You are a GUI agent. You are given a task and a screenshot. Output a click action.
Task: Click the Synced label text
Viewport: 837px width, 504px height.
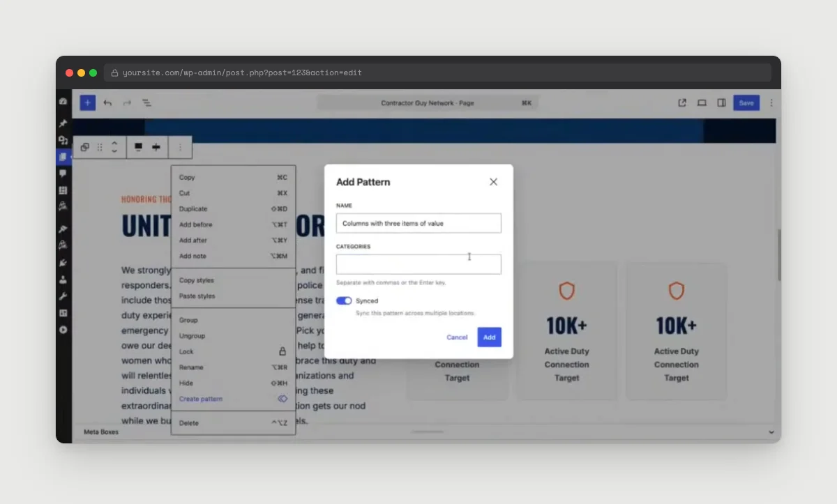[367, 301]
